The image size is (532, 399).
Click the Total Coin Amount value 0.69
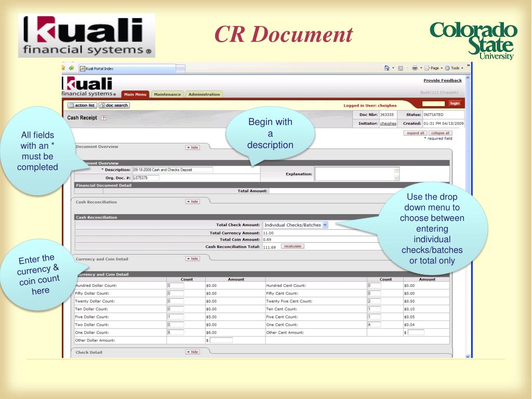coord(267,240)
